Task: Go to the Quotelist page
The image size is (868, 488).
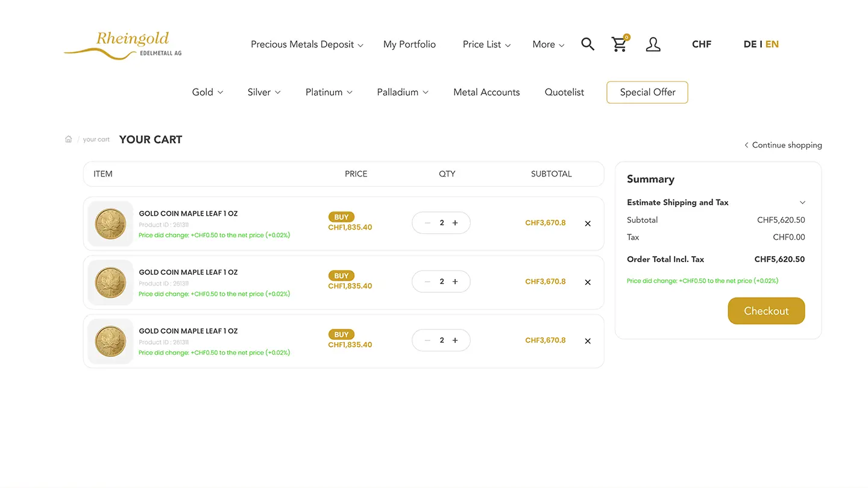Action: (564, 92)
